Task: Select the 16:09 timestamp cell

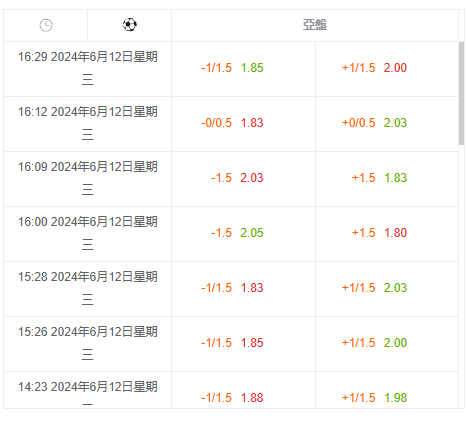Action: pyautogui.click(x=88, y=179)
